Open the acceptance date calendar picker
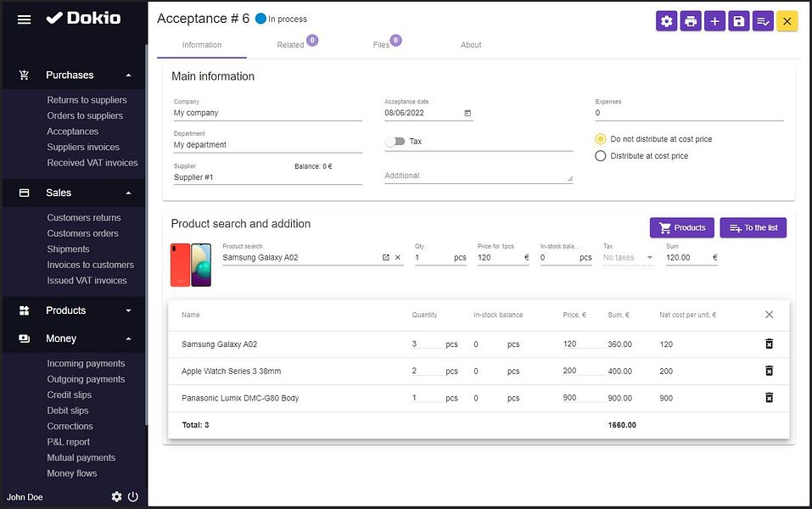This screenshot has height=509, width=812. (x=468, y=113)
